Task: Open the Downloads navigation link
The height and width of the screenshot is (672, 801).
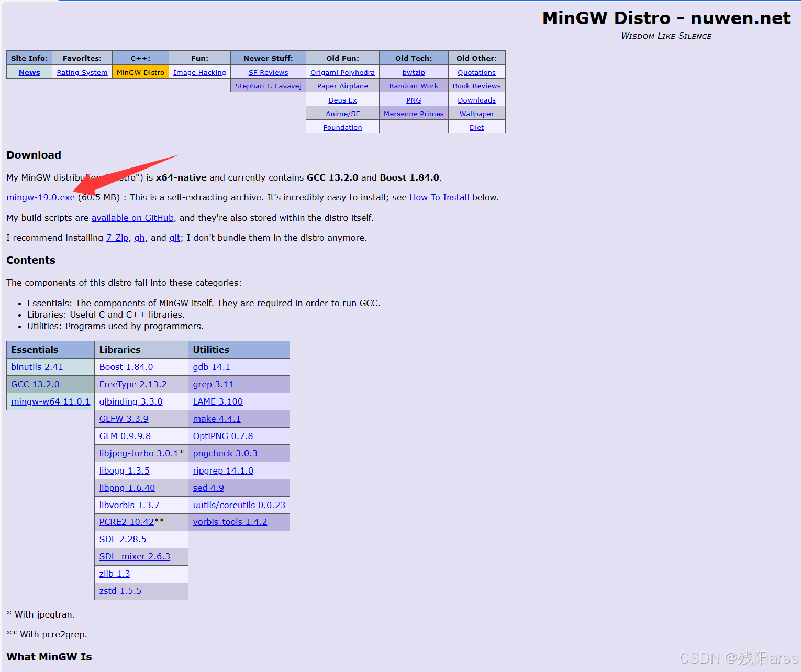Action: [476, 100]
